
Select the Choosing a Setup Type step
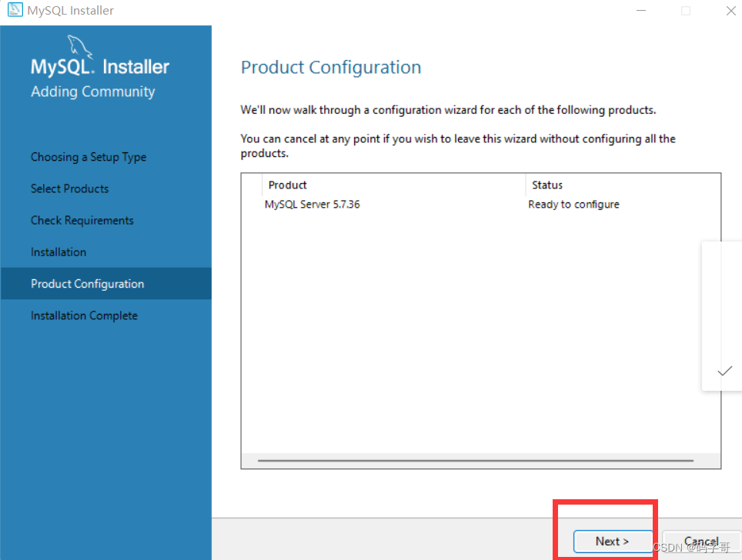89,157
